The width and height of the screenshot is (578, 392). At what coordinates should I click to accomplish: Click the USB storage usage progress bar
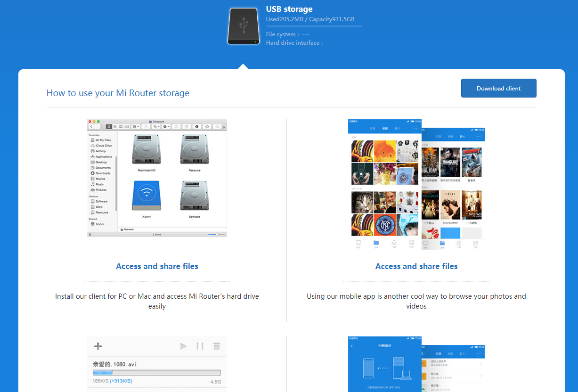(x=314, y=26)
